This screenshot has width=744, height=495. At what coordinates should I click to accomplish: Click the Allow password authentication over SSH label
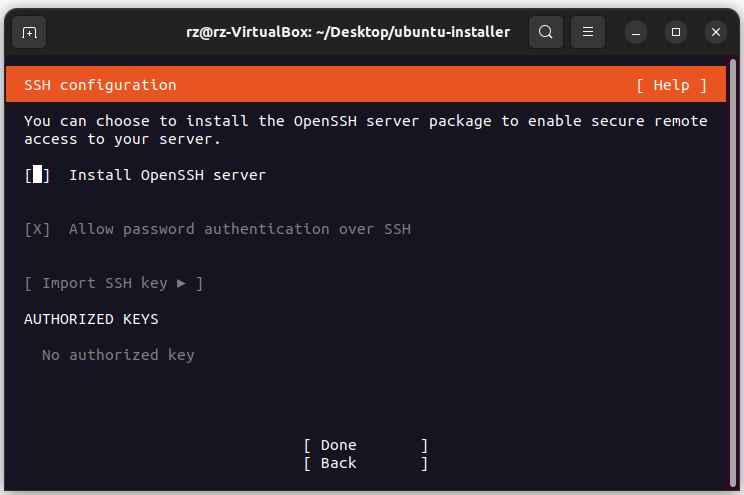click(x=239, y=229)
